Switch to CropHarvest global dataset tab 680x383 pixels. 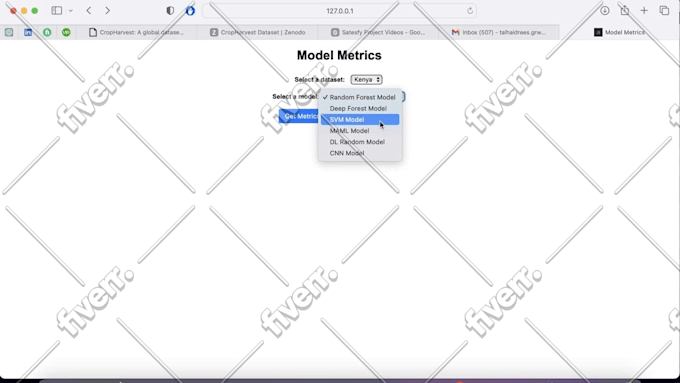(x=136, y=32)
